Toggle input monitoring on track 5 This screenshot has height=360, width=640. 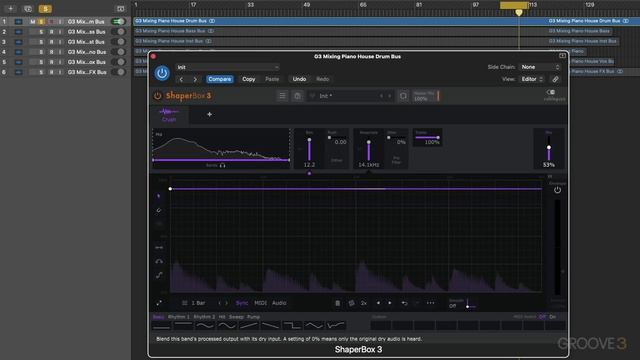pos(60,62)
